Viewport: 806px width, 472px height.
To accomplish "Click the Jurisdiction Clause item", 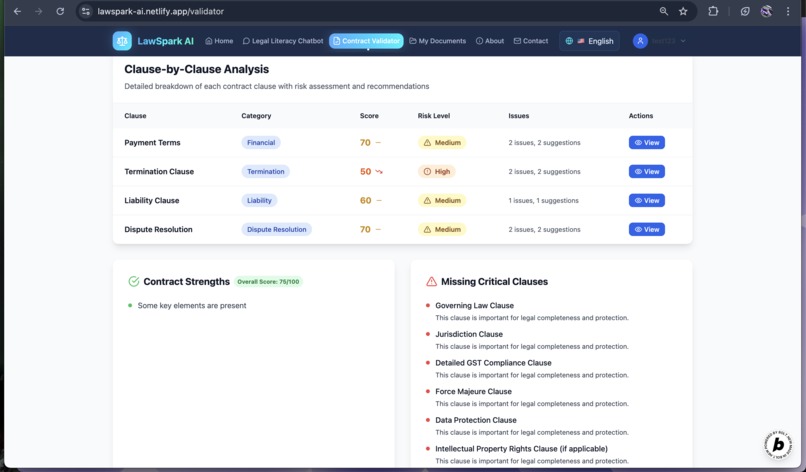I will (469, 334).
